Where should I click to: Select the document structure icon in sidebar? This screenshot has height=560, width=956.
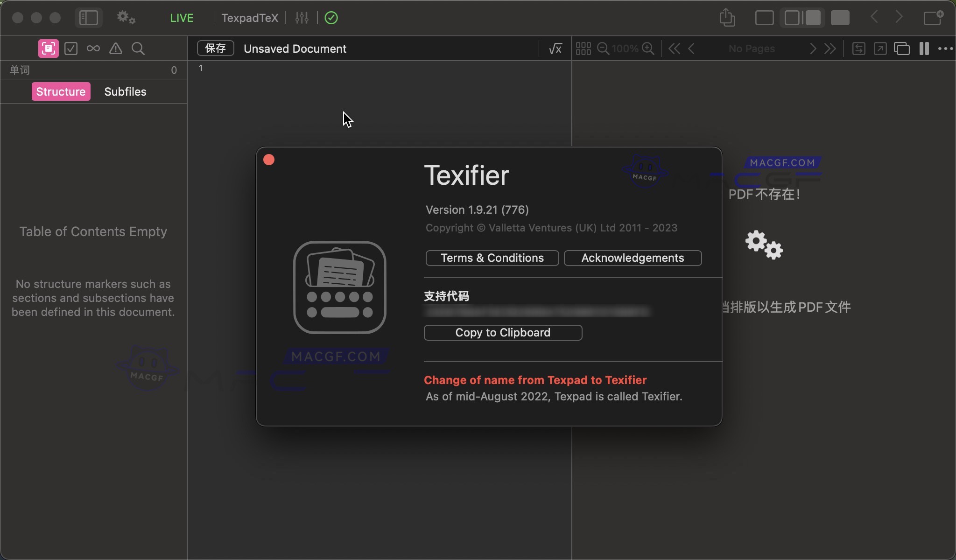[48, 49]
